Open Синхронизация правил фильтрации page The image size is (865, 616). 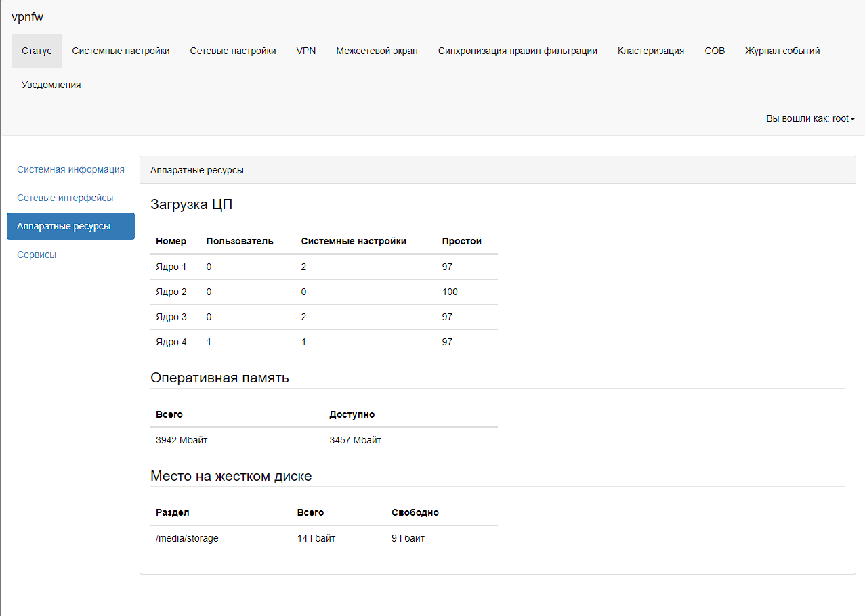pyautogui.click(x=518, y=51)
